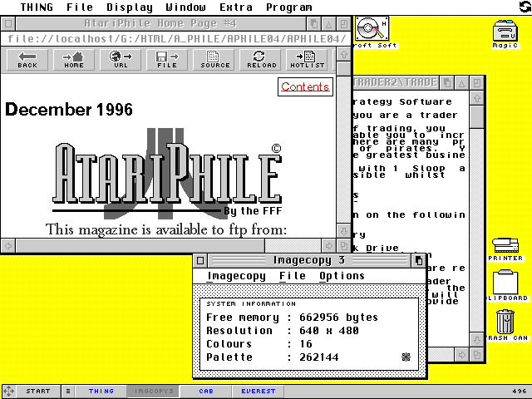Open the Extra menu in menu bar
The height and width of the screenshot is (399, 532).
tap(236, 7)
